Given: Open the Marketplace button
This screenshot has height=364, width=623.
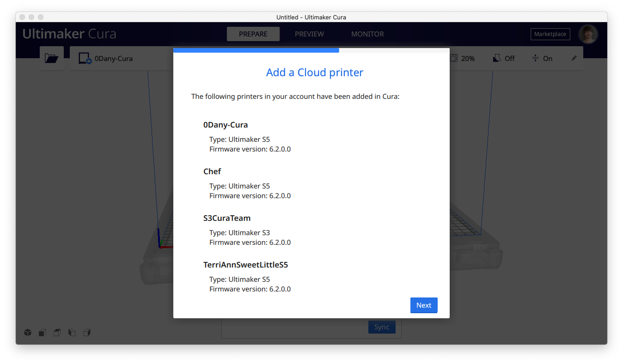Looking at the screenshot, I should point(550,34).
